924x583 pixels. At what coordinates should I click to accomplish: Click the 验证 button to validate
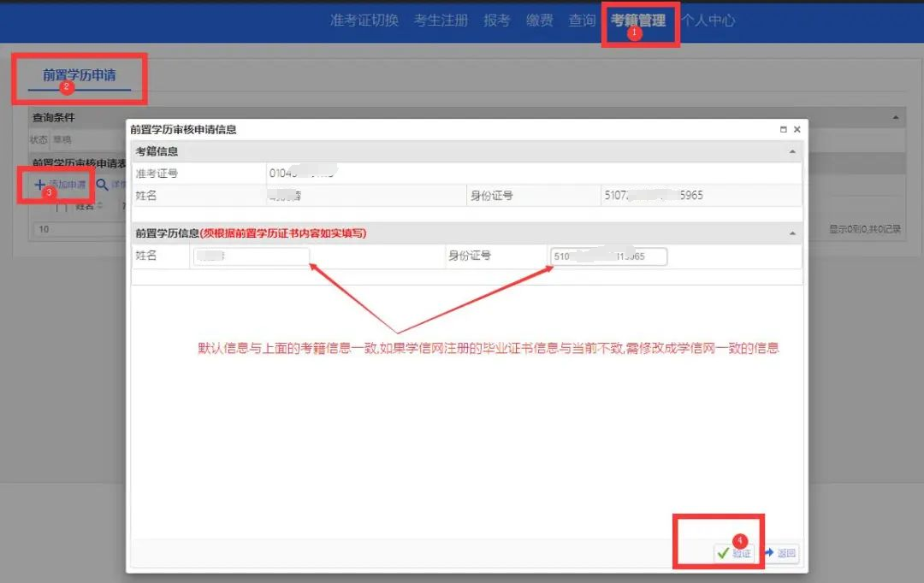click(734, 553)
